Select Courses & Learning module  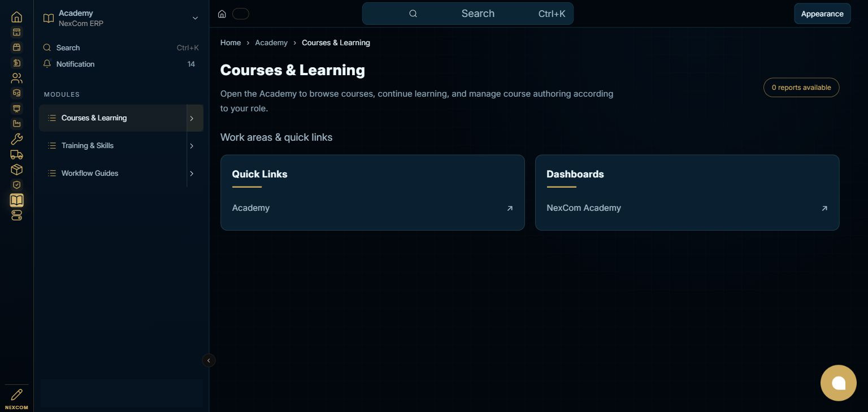[113, 118]
